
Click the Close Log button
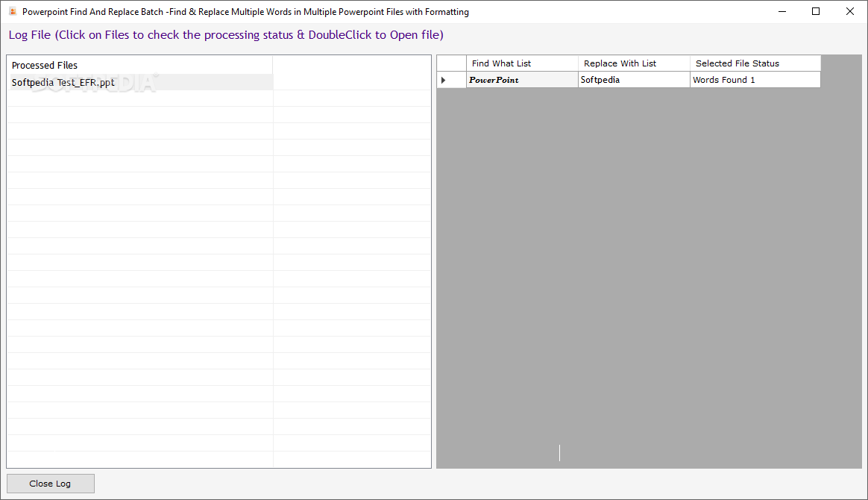[51, 484]
